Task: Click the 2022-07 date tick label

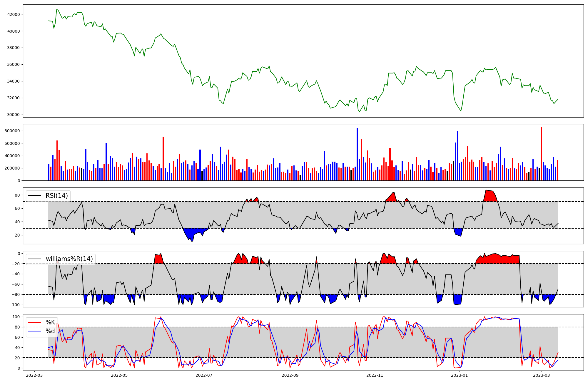Action: 204,375
